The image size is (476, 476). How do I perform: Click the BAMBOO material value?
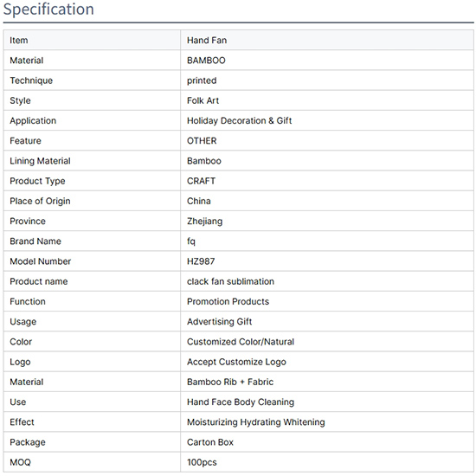coord(206,61)
